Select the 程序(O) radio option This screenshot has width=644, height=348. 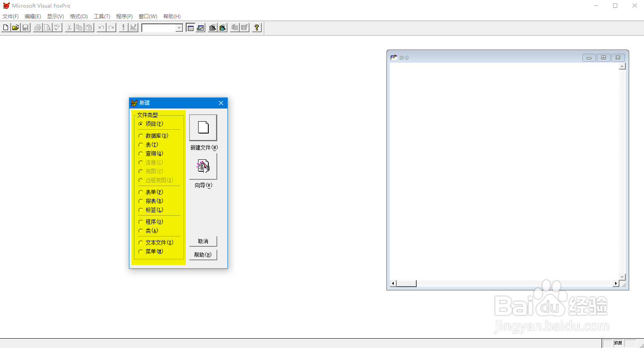point(151,222)
